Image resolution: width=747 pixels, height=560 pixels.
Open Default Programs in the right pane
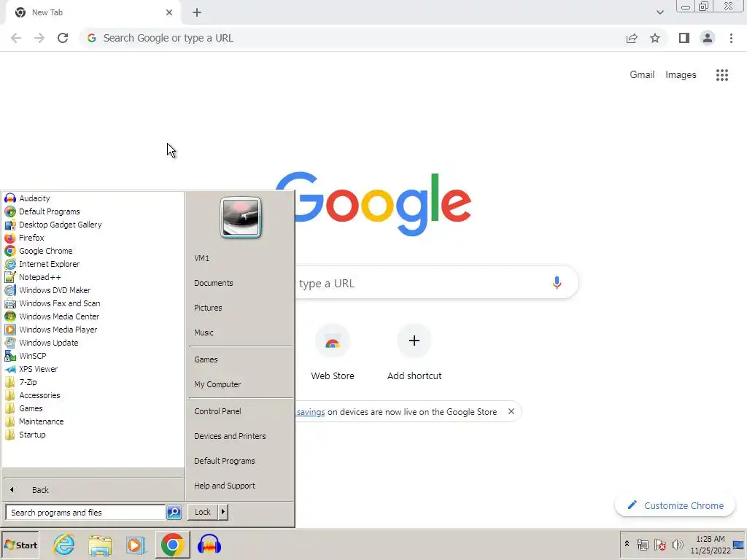click(225, 461)
